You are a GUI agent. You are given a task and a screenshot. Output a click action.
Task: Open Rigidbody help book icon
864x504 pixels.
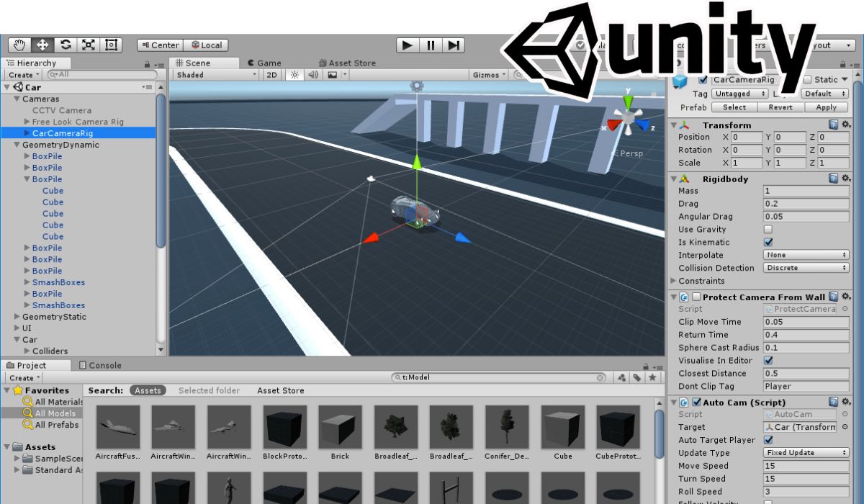833,179
